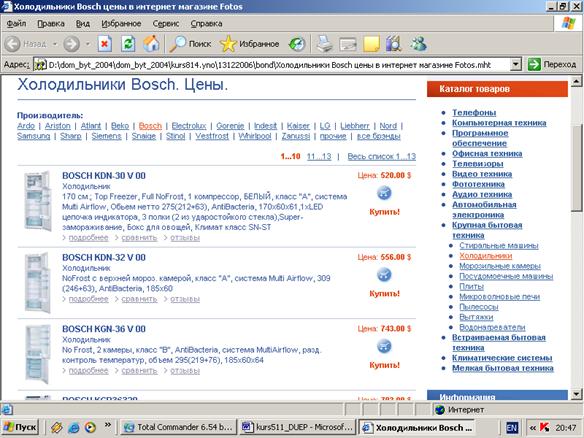Click the Mail envelope icon
The width and height of the screenshot is (584, 438).
tap(348, 45)
